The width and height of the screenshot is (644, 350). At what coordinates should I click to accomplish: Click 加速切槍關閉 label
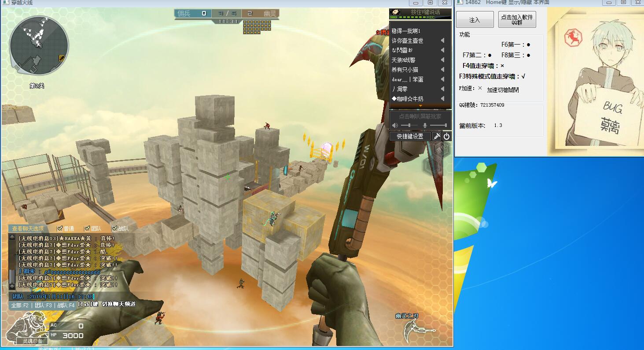(x=503, y=90)
